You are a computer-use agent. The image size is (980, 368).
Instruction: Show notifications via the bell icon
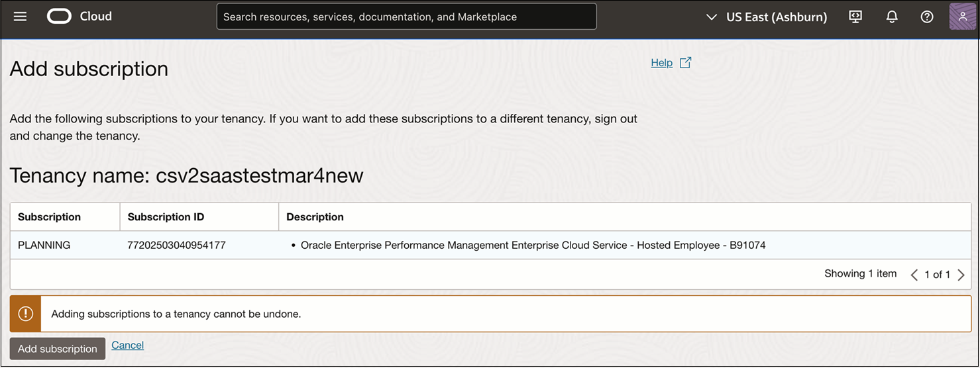pos(891,17)
